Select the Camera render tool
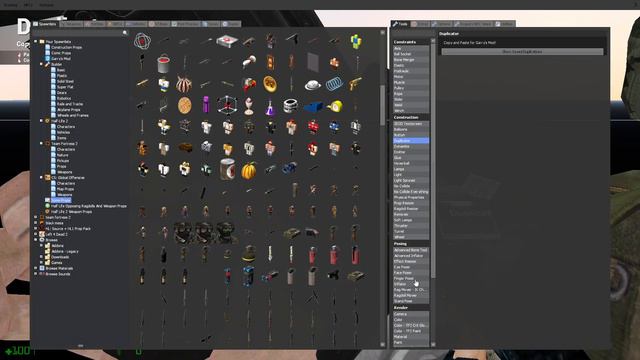Image resolution: width=640 pixels, height=360 pixels. pyautogui.click(x=411, y=314)
